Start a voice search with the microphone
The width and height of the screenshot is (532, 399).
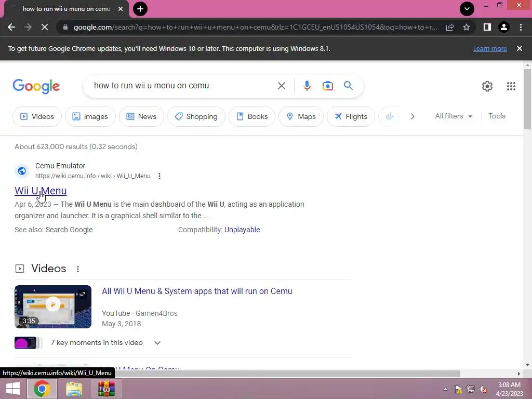[307, 86]
